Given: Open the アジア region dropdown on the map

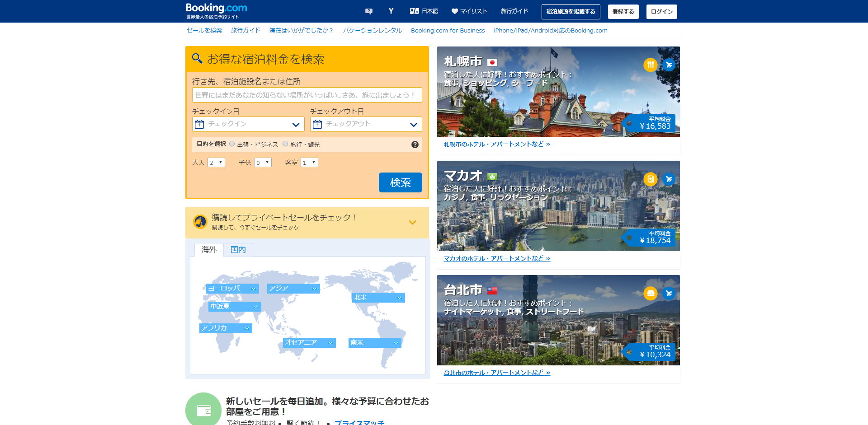Looking at the screenshot, I should [293, 288].
